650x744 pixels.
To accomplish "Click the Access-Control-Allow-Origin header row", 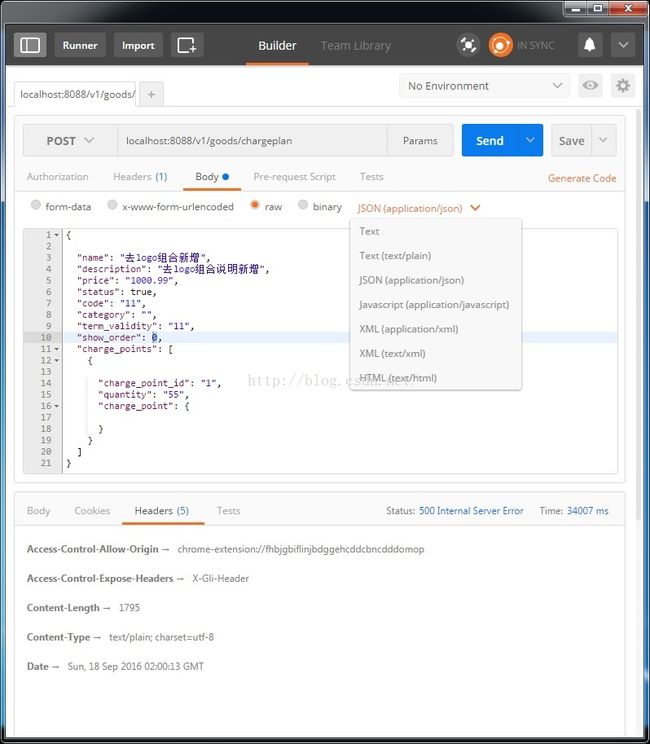I will (225, 549).
